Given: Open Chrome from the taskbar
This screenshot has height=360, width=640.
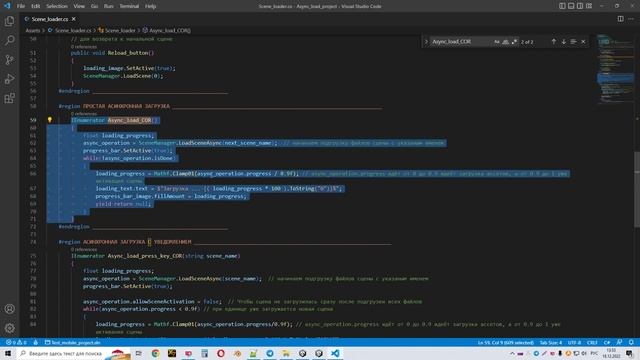Looking at the screenshot, I should (x=156, y=353).
